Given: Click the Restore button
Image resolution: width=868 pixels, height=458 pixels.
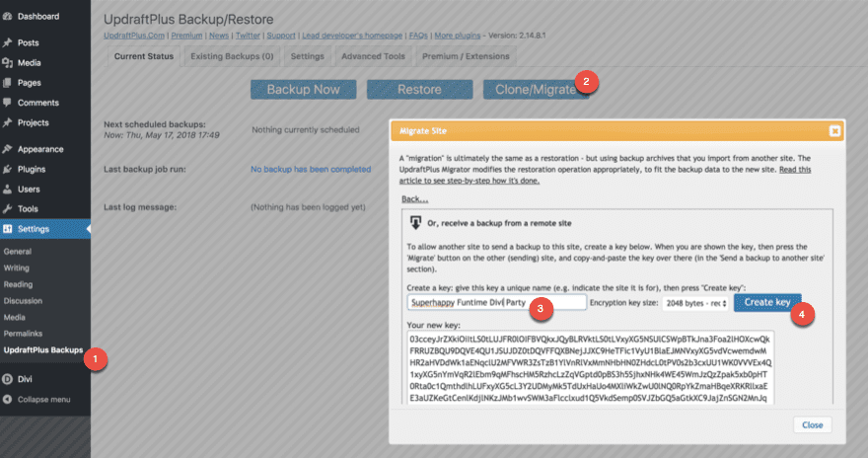Looking at the screenshot, I should (x=419, y=90).
